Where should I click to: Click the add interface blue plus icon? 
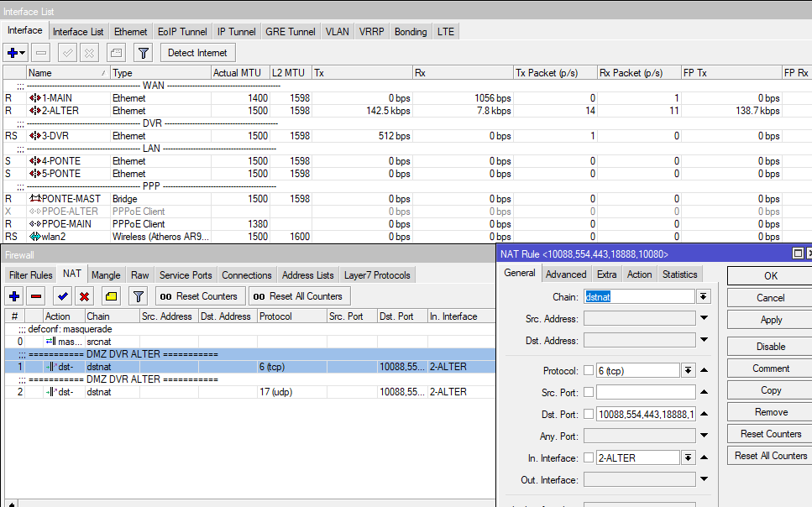pos(13,53)
